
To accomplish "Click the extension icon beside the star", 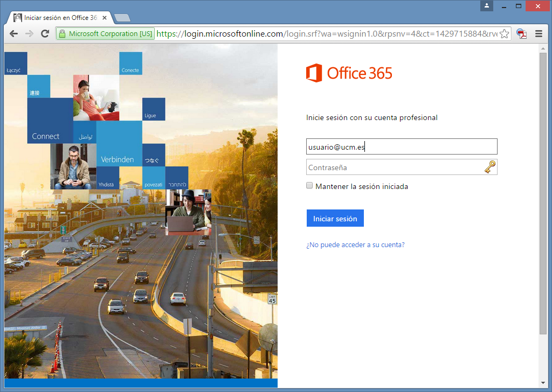I will pyautogui.click(x=521, y=34).
